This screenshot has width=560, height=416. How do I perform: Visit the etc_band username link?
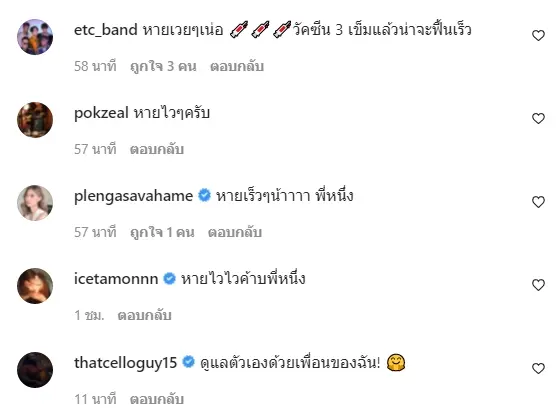pos(105,30)
